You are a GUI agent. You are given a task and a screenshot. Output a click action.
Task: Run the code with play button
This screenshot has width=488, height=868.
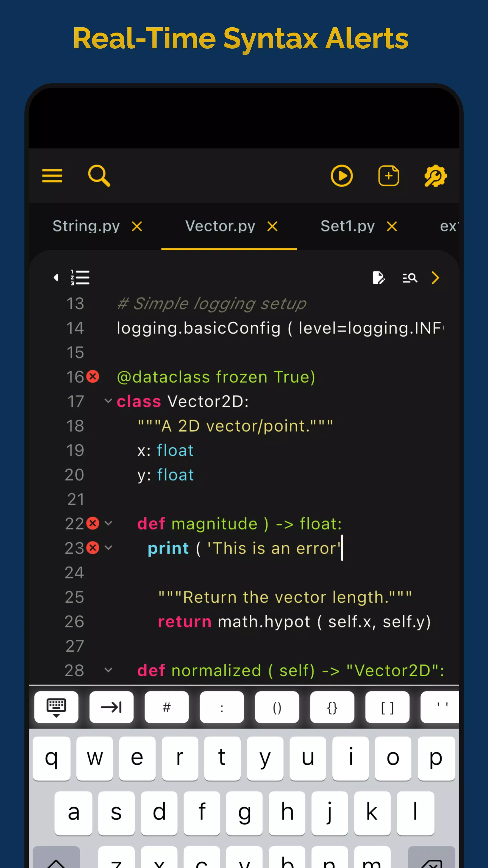pos(342,176)
